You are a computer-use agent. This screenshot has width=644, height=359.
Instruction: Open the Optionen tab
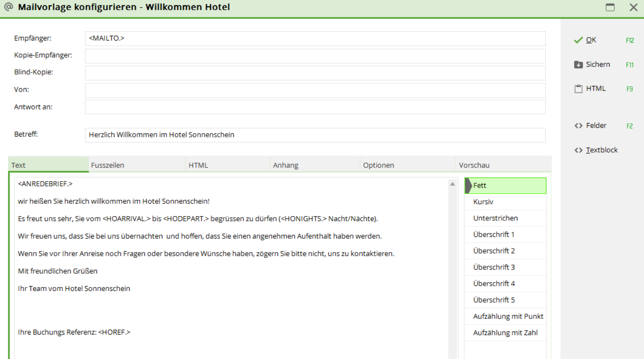point(378,165)
